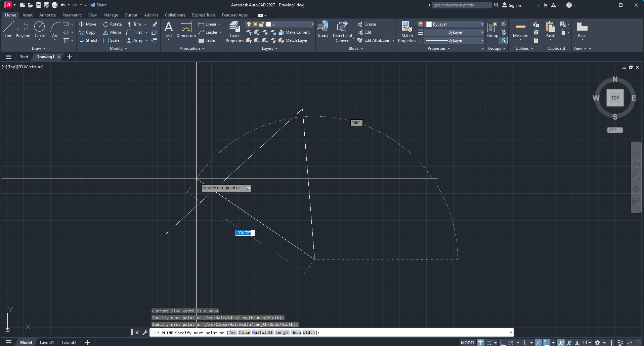Switch to the Insert ribbon tab
Image resolution: width=644 pixels, height=346 pixels.
point(28,15)
